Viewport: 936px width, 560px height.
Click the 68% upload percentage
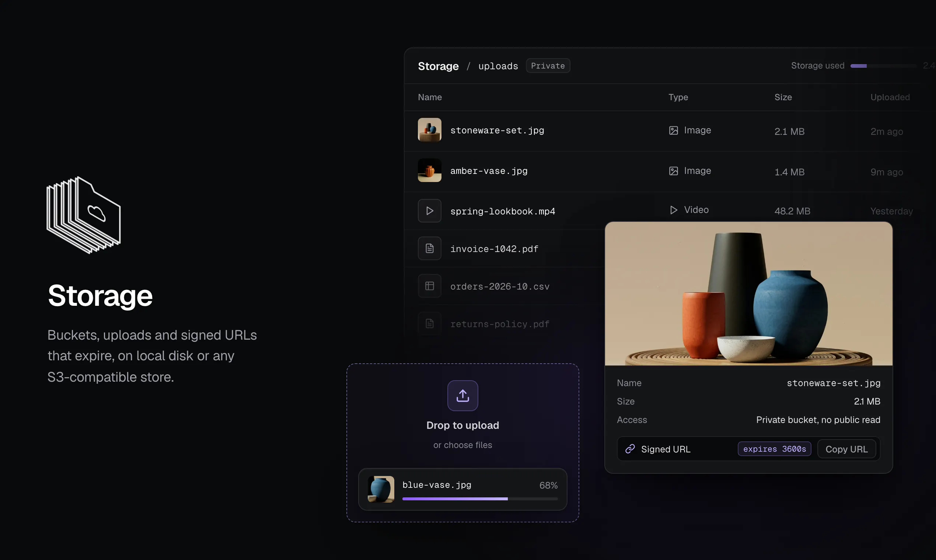(x=548, y=485)
